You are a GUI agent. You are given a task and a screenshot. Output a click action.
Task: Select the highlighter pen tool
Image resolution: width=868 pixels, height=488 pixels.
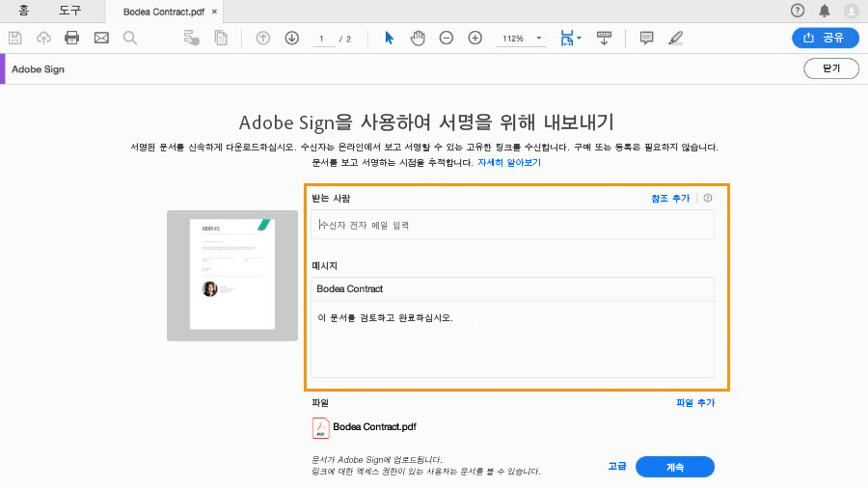tap(675, 38)
